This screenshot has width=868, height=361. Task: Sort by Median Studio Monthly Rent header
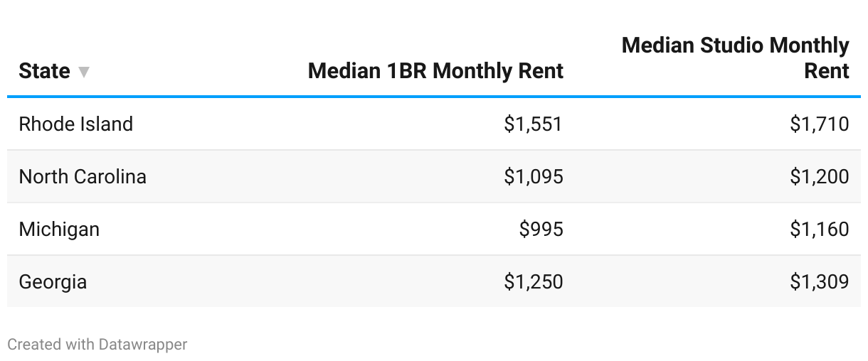point(736,58)
